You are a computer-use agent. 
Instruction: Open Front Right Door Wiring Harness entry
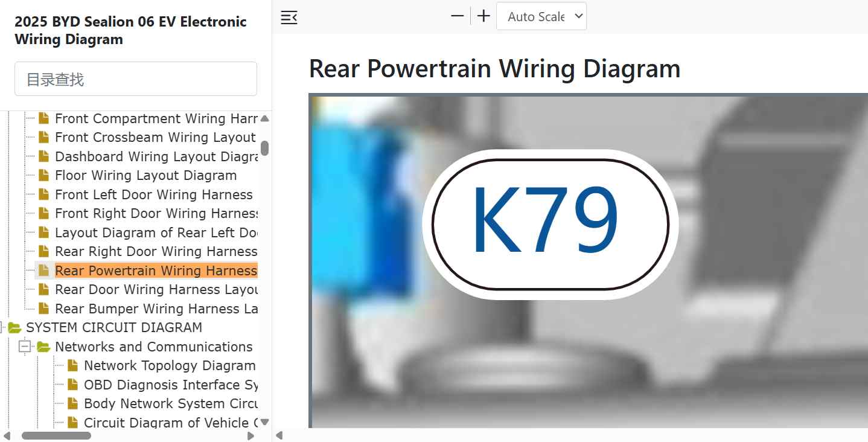point(156,213)
